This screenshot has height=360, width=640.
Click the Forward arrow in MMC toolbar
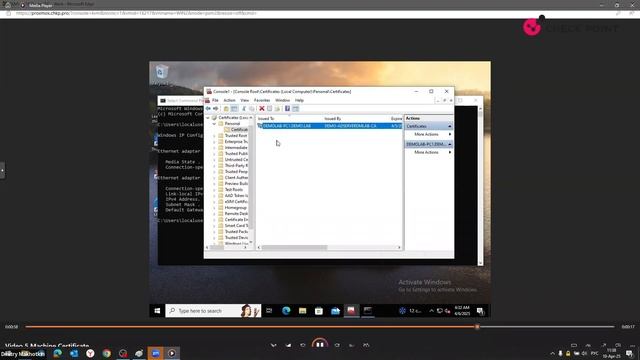tap(216, 109)
